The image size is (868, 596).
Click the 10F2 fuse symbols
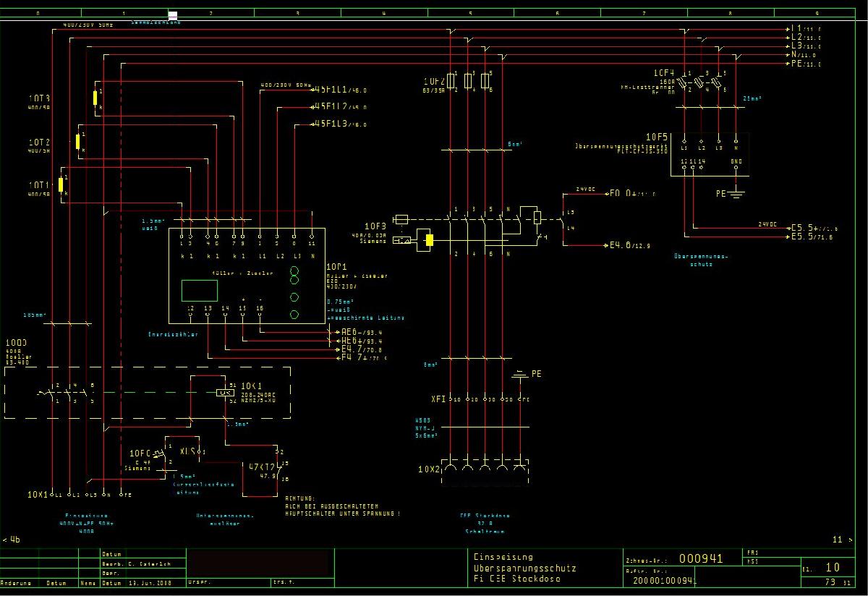(467, 80)
